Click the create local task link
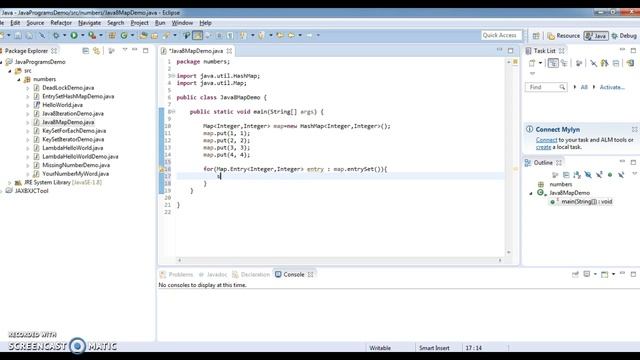 pyautogui.click(x=543, y=147)
